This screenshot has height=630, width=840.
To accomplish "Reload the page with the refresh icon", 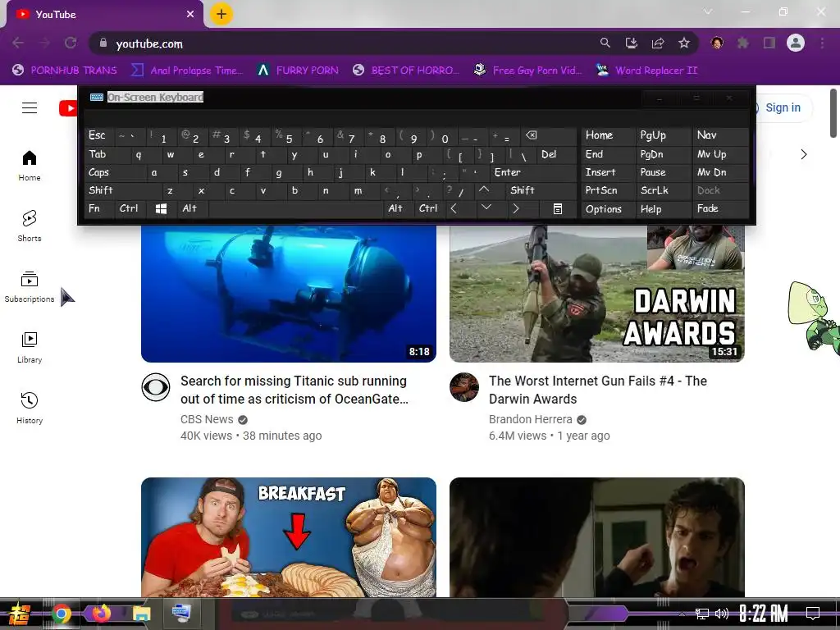I will point(71,43).
